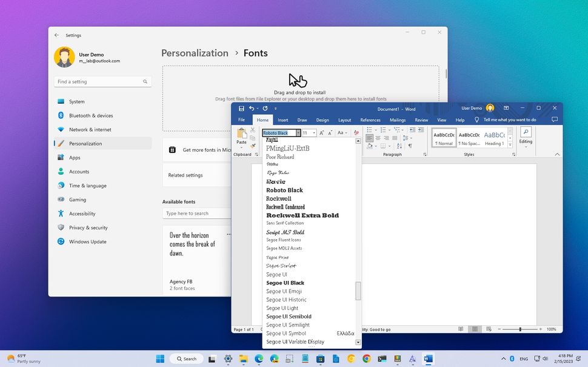Select the Roboto Black font entry

pyautogui.click(x=284, y=190)
